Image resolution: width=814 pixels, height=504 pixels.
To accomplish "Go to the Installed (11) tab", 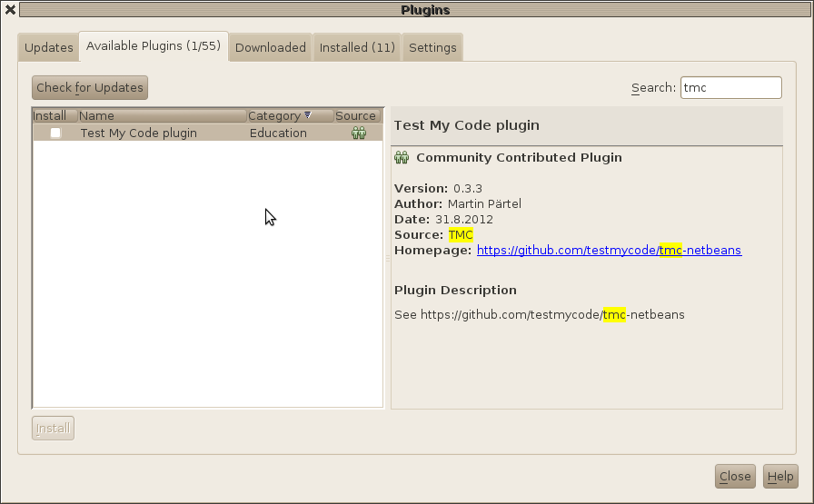I will pyautogui.click(x=357, y=48).
